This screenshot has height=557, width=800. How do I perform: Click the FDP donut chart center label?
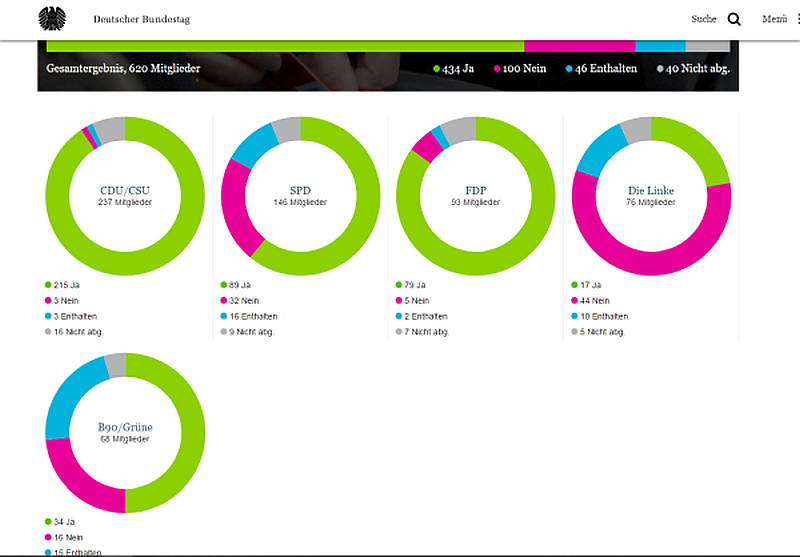476,195
